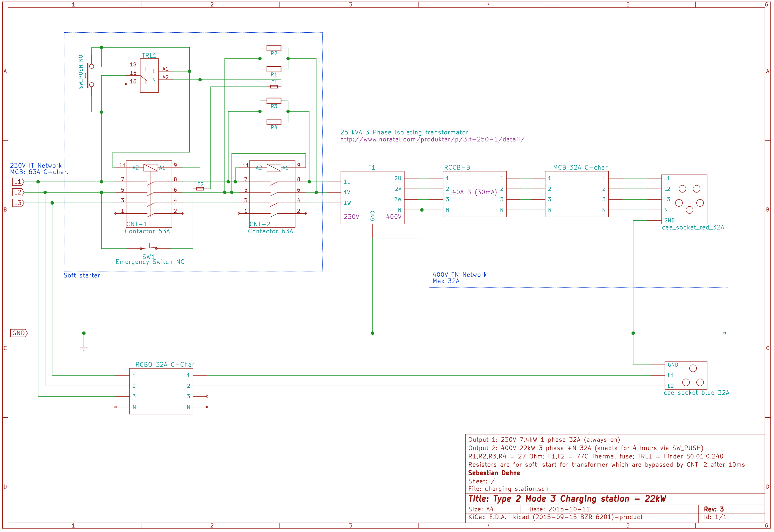Click '25 kVA 3 Phase isolating transformator' text
Screen dimensions: 774x532
click(404, 132)
